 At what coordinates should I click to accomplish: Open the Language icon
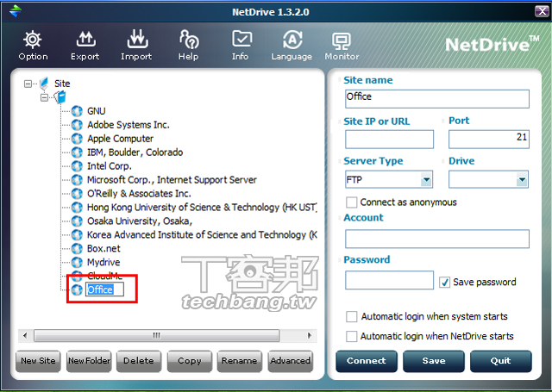point(292,40)
